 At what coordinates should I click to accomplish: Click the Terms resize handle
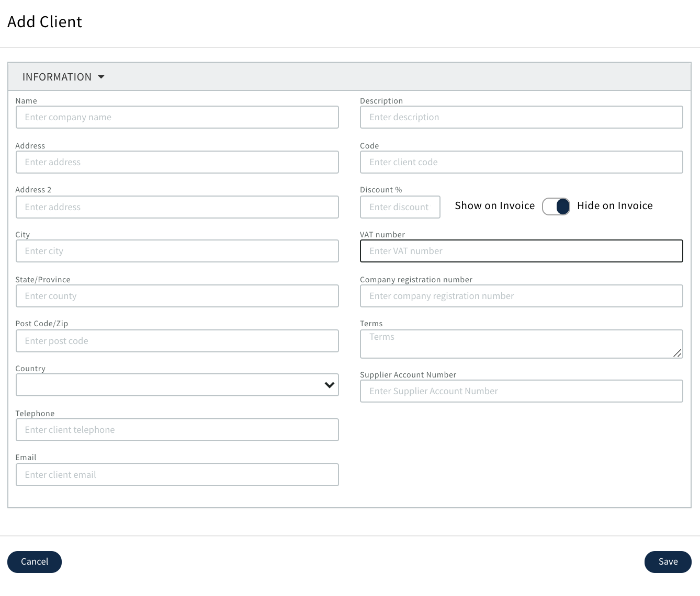[x=677, y=353]
